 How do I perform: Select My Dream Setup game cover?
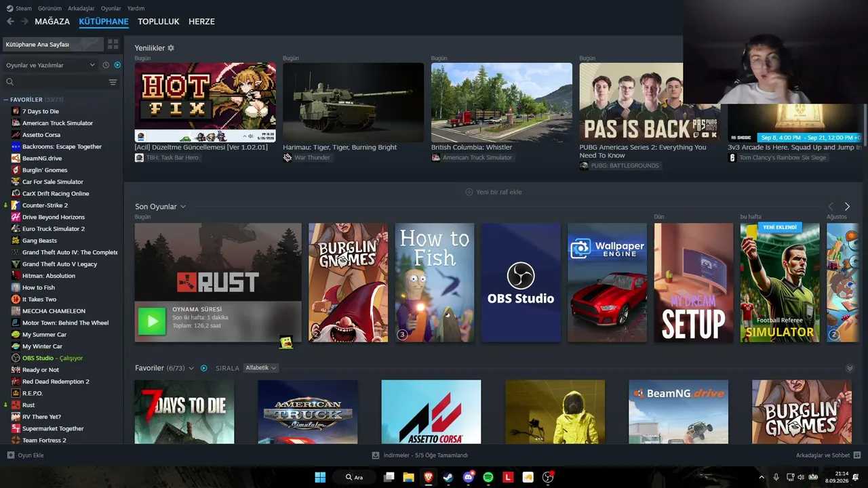pos(694,283)
